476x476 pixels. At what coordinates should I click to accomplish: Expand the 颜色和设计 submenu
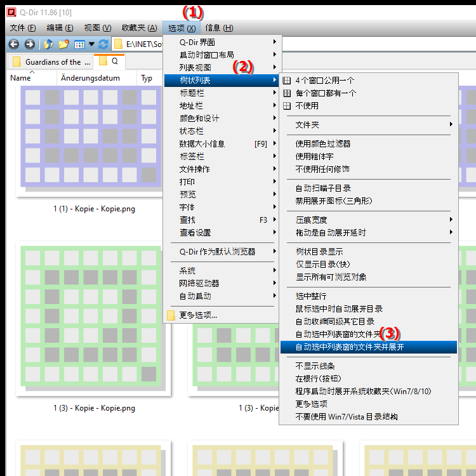click(221, 119)
